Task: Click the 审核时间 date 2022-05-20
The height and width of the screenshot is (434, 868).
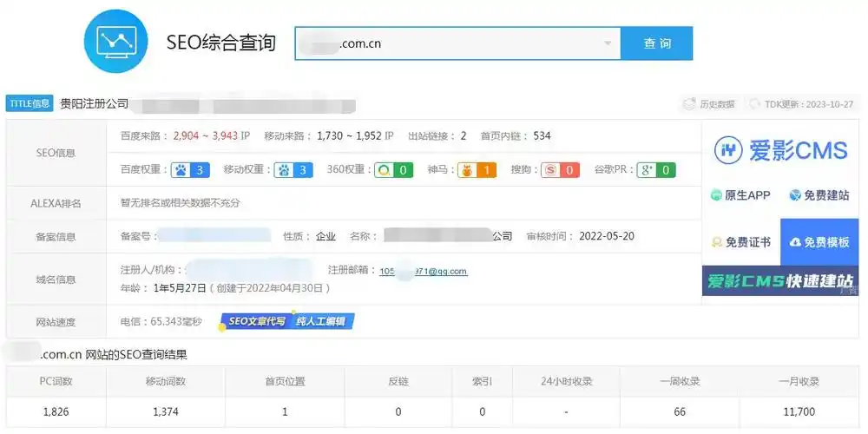Action: click(607, 236)
